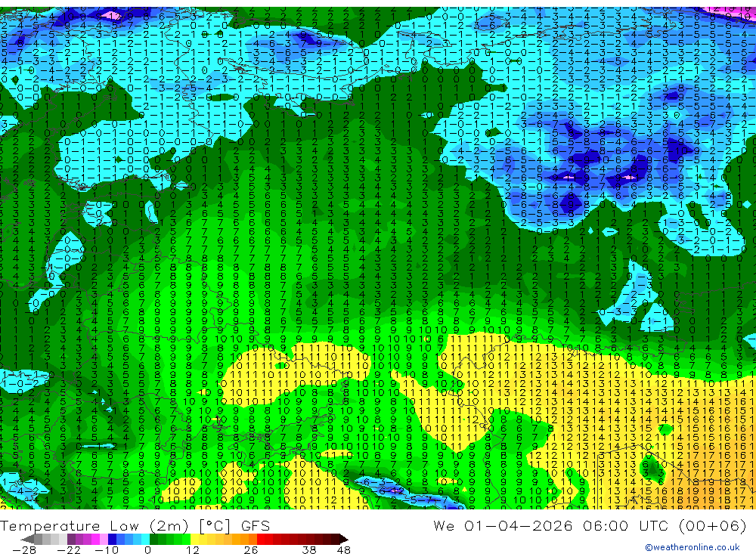
Task: Click the '48' legend scale value
Action: (x=344, y=550)
